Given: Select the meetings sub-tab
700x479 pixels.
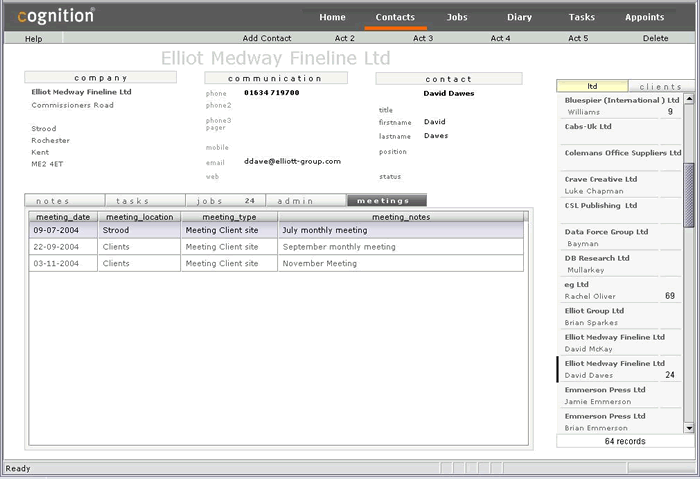Looking at the screenshot, I should point(387,201).
